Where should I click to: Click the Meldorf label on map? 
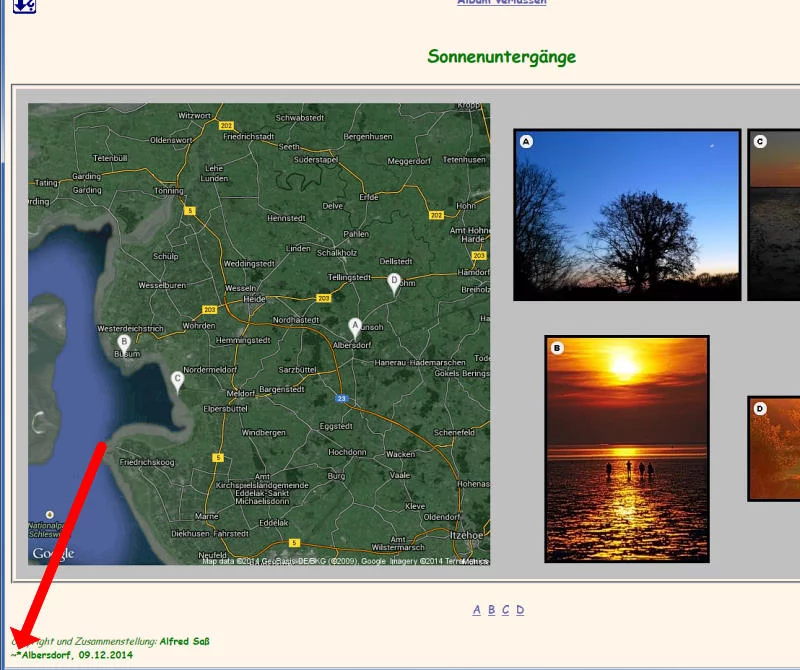[x=240, y=393]
